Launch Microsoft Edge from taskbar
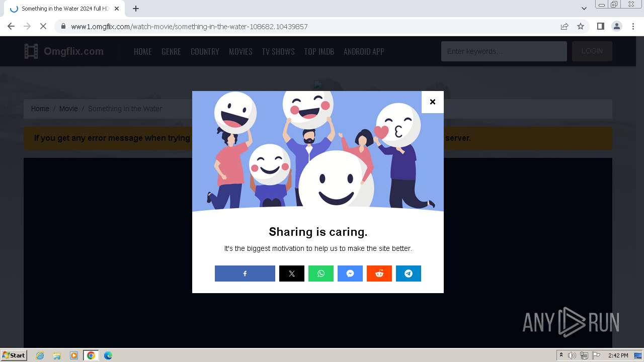Image resolution: width=644 pixels, height=362 pixels. click(108, 355)
